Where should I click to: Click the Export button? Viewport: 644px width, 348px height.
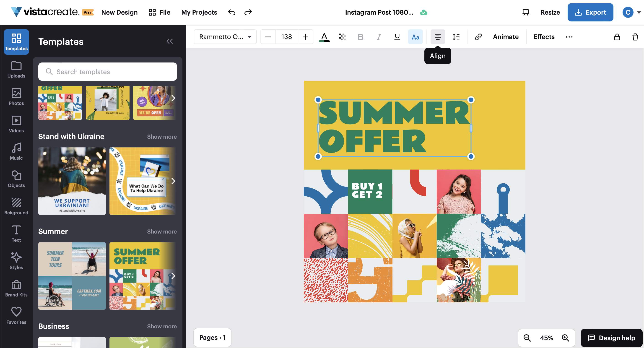590,12
